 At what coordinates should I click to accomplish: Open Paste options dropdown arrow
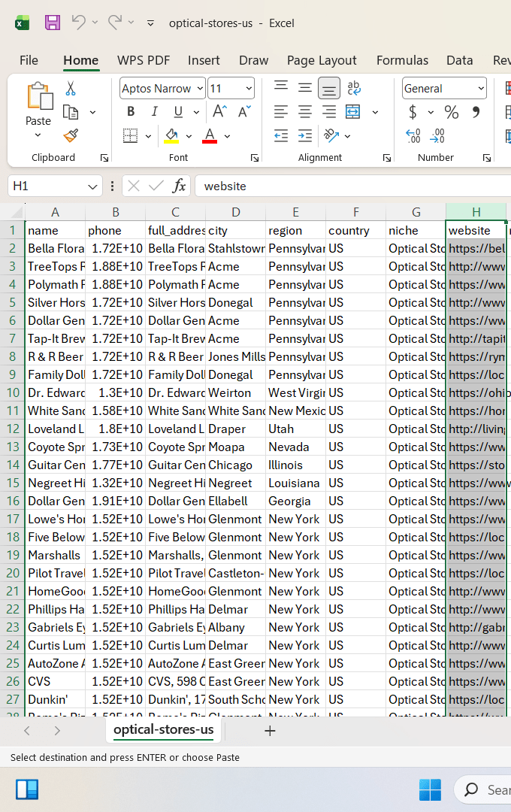(38, 135)
